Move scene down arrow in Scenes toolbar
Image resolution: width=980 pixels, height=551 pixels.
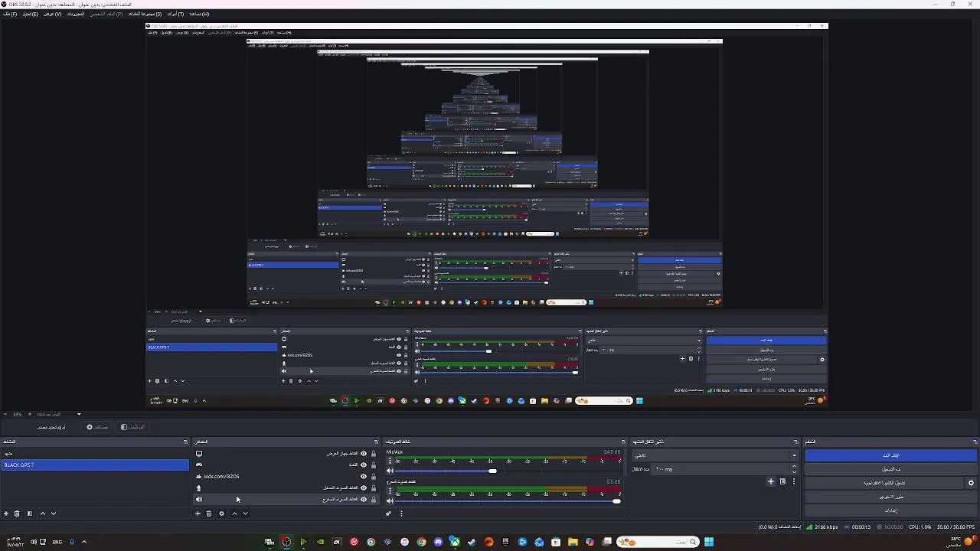[54, 514]
